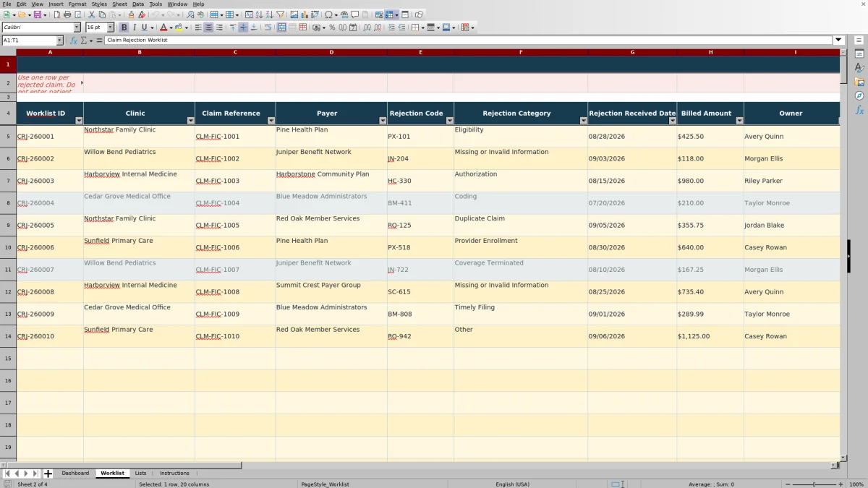
Task: Click the Font Color red A swatch
Action: click(163, 27)
